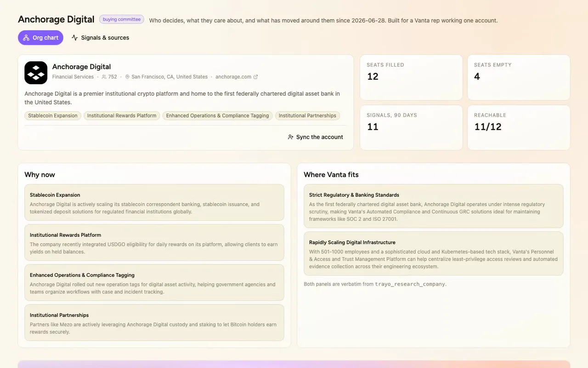Click the Why now heading
The image size is (588, 368).
[40, 174]
